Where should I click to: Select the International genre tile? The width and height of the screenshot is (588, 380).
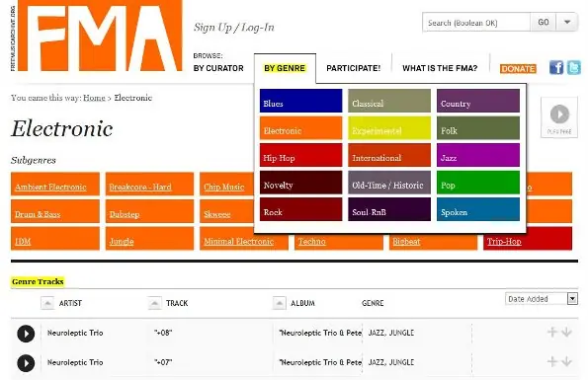[x=389, y=155]
